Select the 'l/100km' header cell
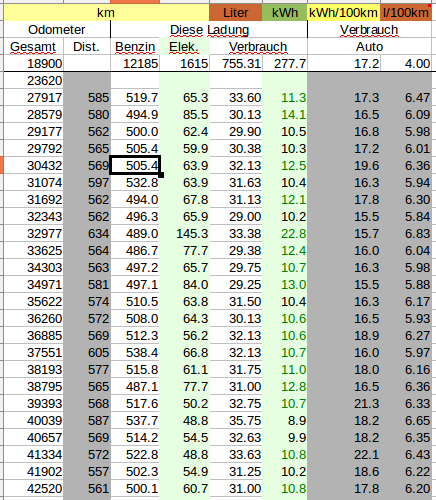Screen dimensions: 436x500 click(406, 13)
